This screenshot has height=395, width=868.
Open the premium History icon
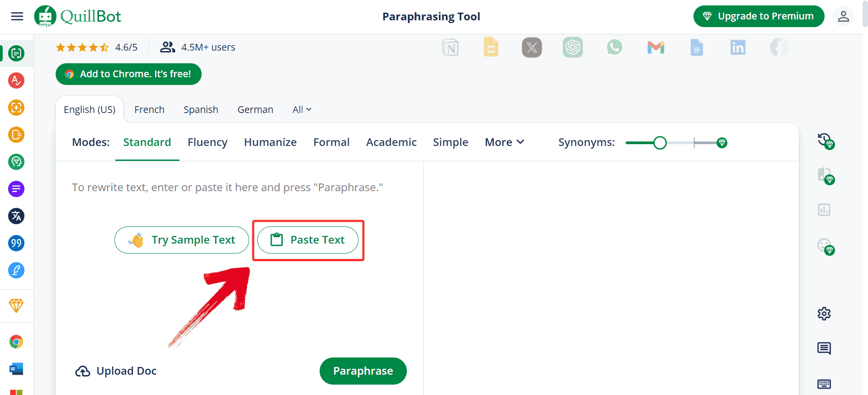(x=826, y=141)
